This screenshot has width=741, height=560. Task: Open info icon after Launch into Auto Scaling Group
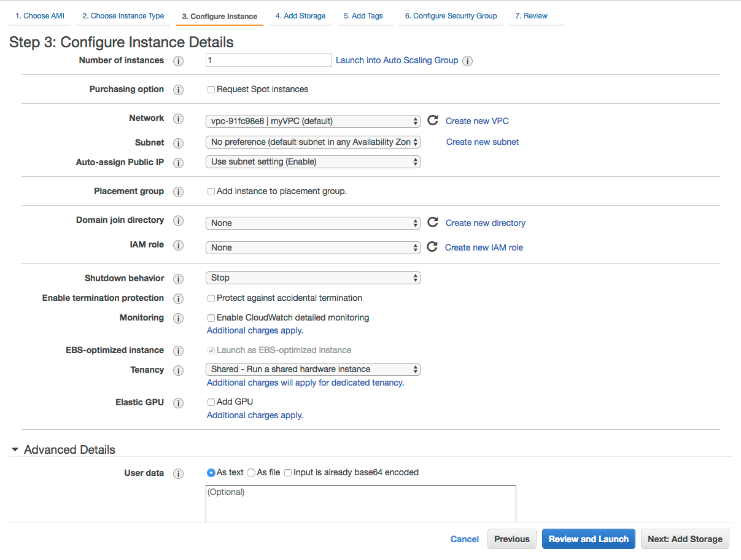(467, 61)
